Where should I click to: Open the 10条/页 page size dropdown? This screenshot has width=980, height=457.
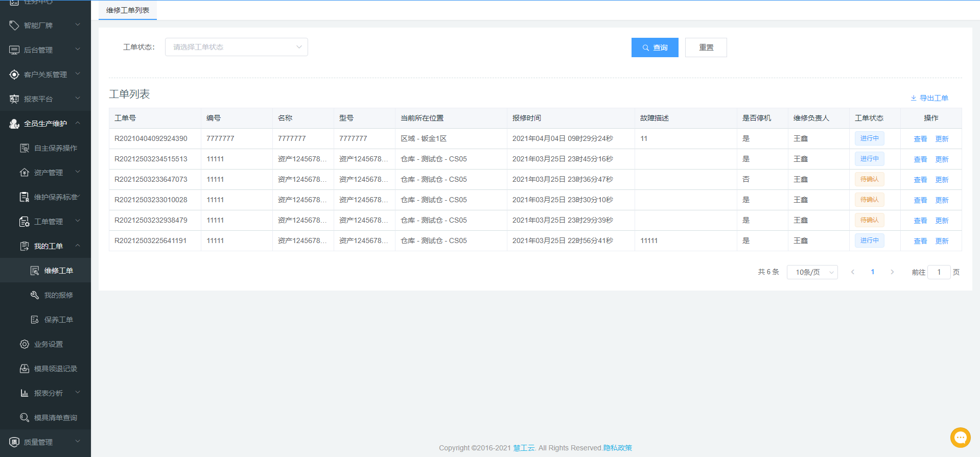pyautogui.click(x=812, y=272)
